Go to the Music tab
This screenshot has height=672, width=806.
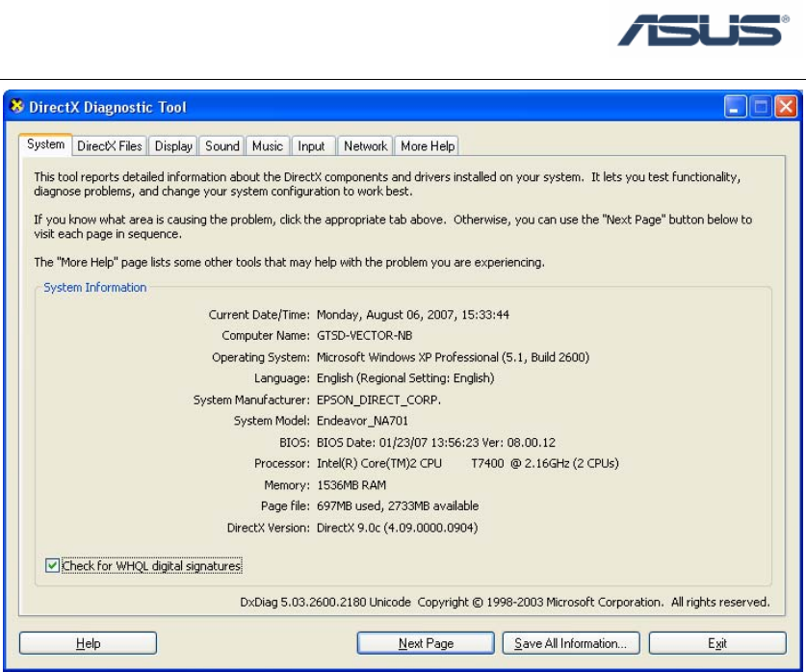[x=267, y=146]
